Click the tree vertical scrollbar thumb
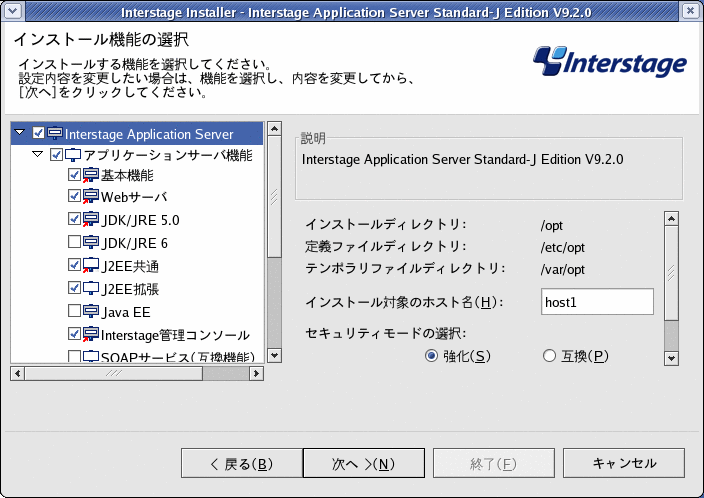 pyautogui.click(x=274, y=197)
